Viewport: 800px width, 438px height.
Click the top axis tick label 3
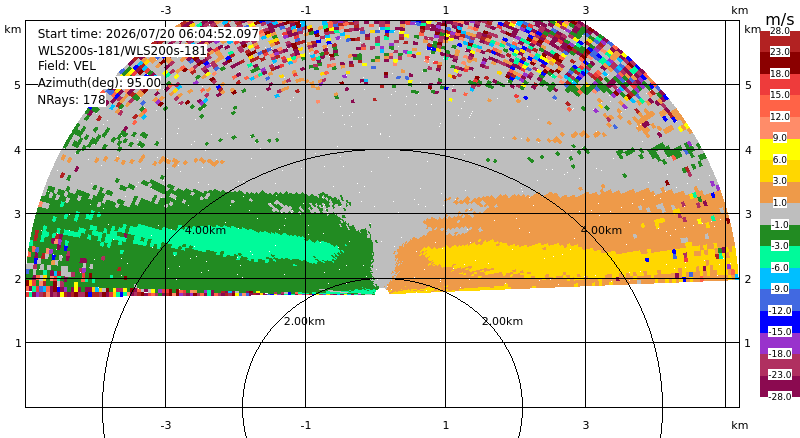(x=586, y=10)
